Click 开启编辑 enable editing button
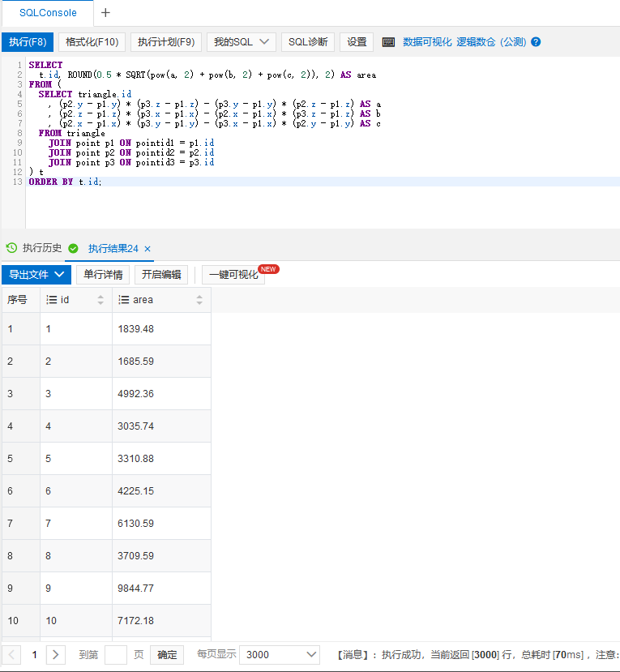 (x=161, y=275)
